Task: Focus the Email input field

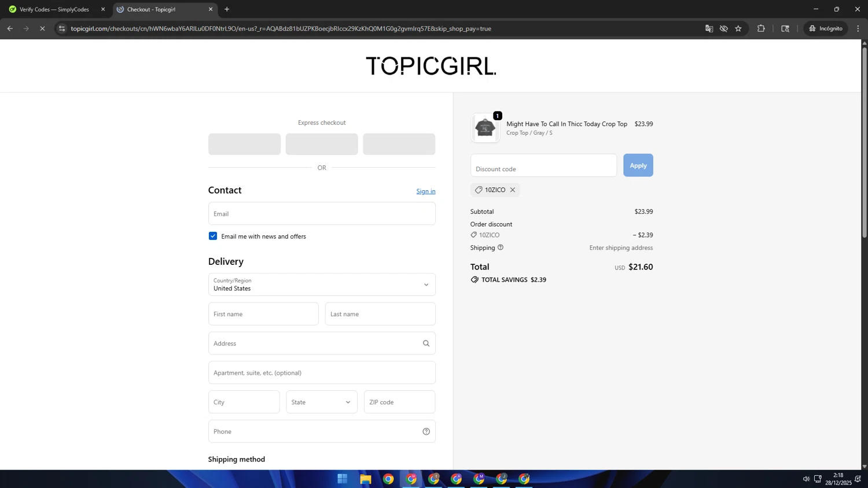Action: 322,213
